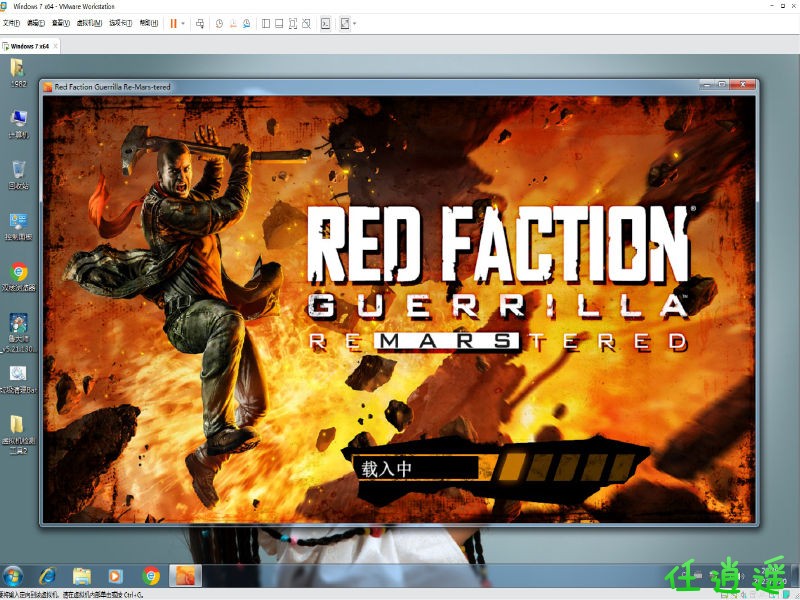Close the Red Faction Guerrilla game window
The height and width of the screenshot is (600, 800).
click(743, 85)
